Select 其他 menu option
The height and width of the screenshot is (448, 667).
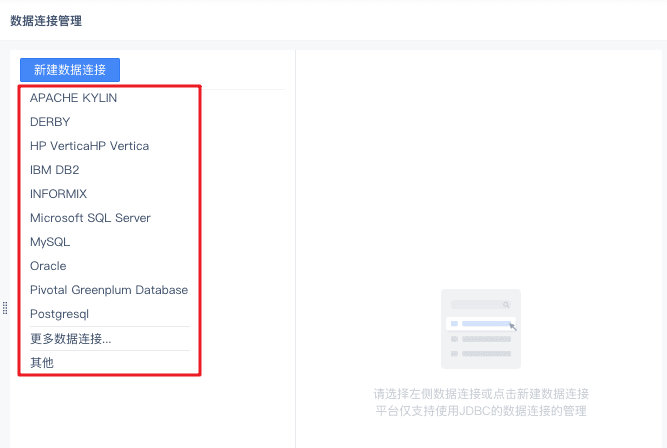tap(42, 362)
